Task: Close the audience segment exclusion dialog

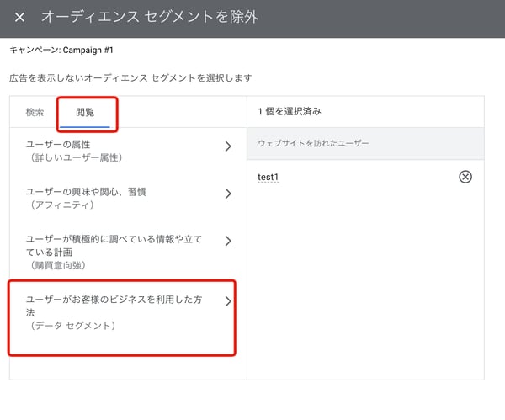Action: pyautogui.click(x=19, y=18)
